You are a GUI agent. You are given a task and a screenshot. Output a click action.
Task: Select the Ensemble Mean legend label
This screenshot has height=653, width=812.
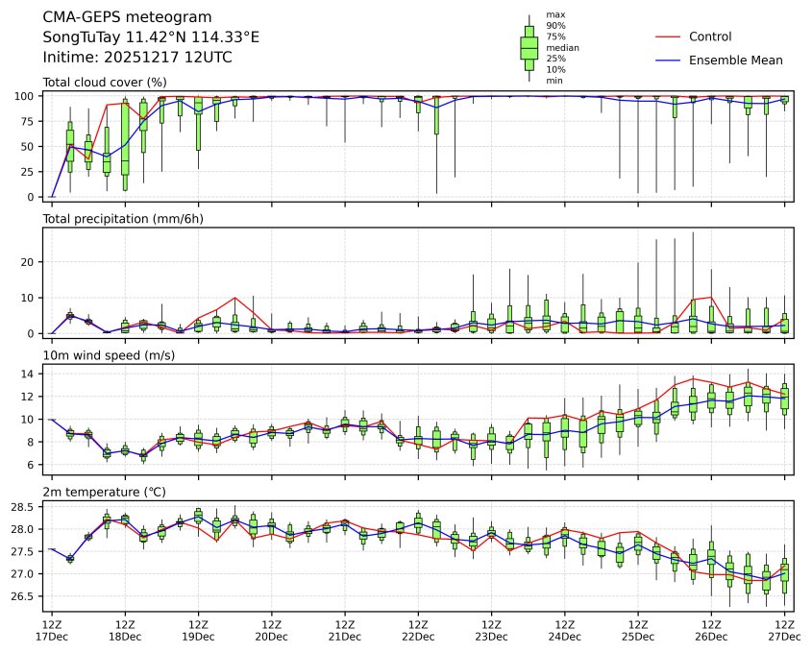(737, 60)
